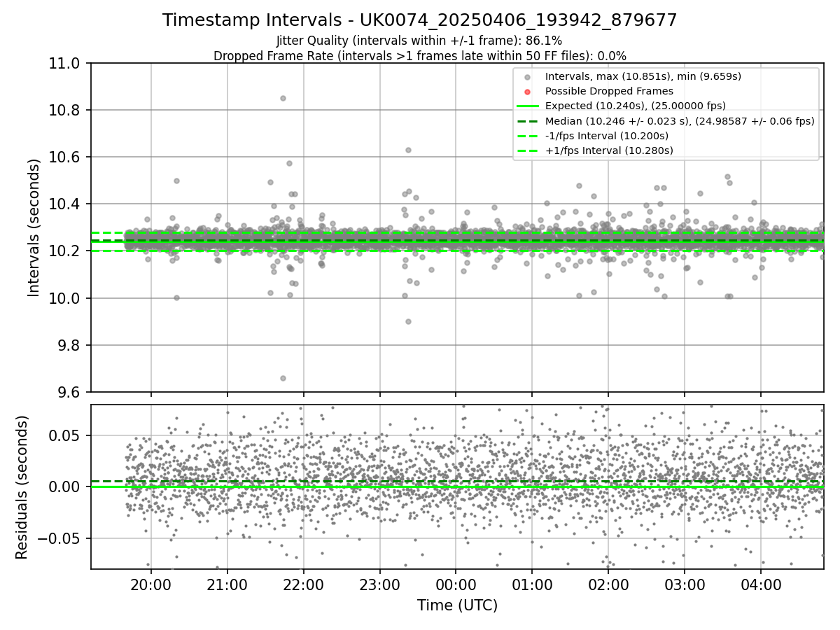
Task: Click the 'Time (UTC)' x-axis label
Action: pyautogui.click(x=457, y=605)
